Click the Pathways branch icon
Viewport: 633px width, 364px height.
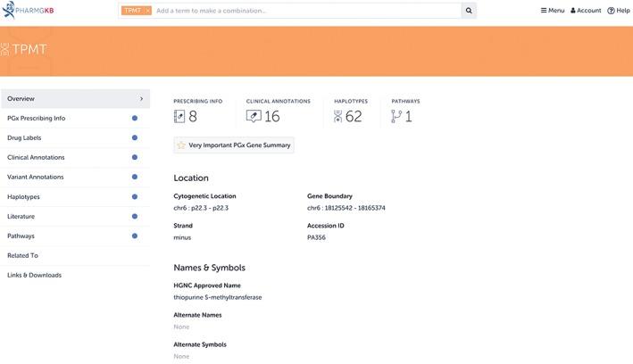(x=396, y=117)
